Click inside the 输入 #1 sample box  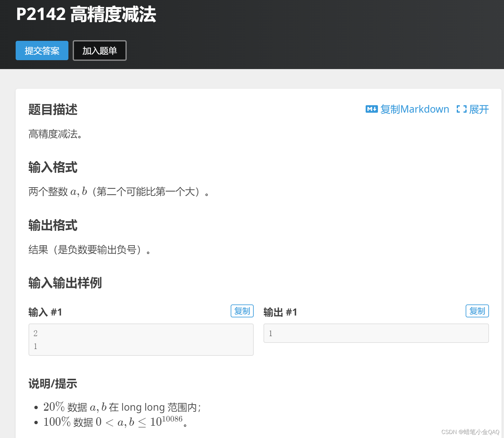(x=141, y=339)
